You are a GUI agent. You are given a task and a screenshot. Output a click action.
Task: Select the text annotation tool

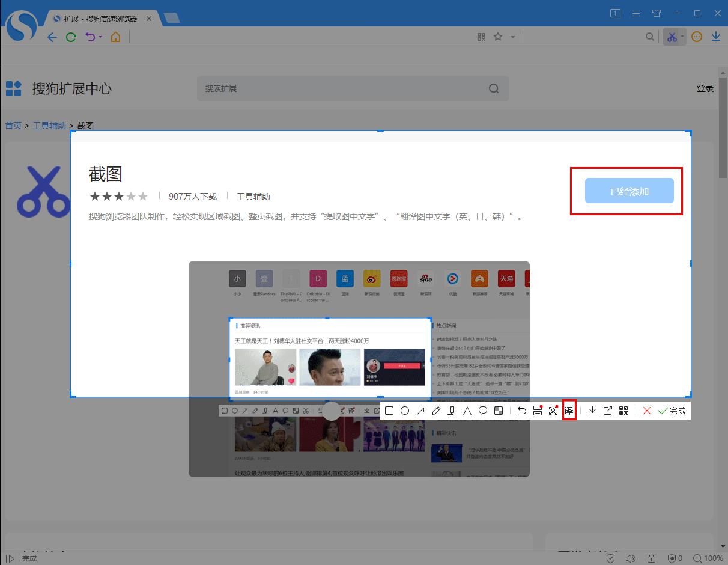pyautogui.click(x=467, y=411)
